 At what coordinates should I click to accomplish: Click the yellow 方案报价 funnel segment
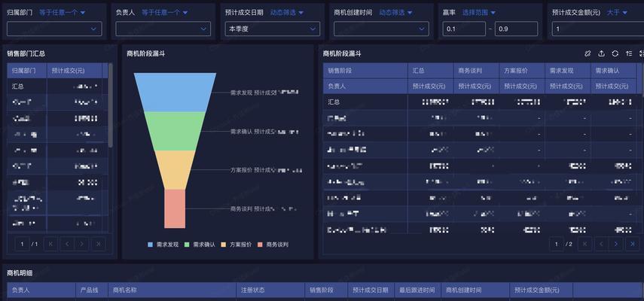click(175, 169)
